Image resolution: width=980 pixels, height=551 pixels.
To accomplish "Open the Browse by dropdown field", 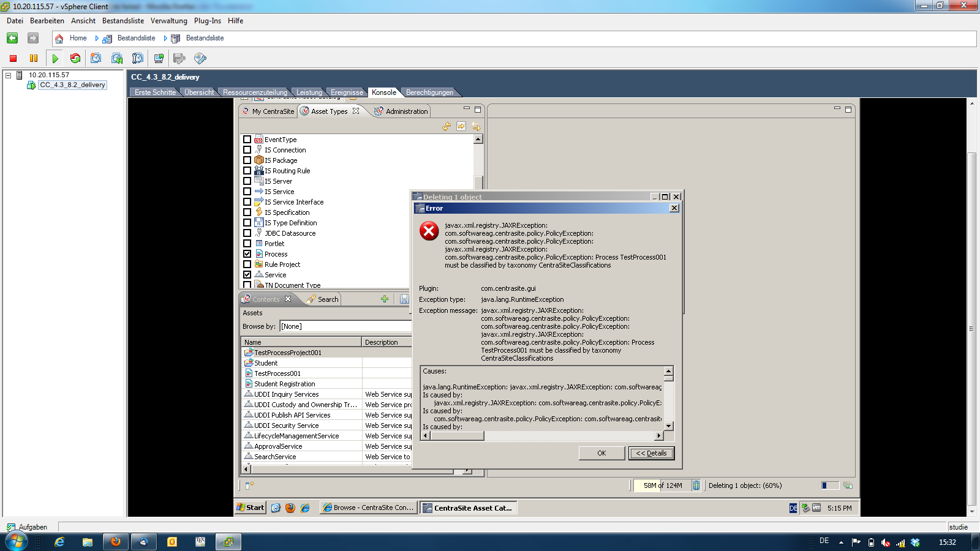I will coord(345,326).
